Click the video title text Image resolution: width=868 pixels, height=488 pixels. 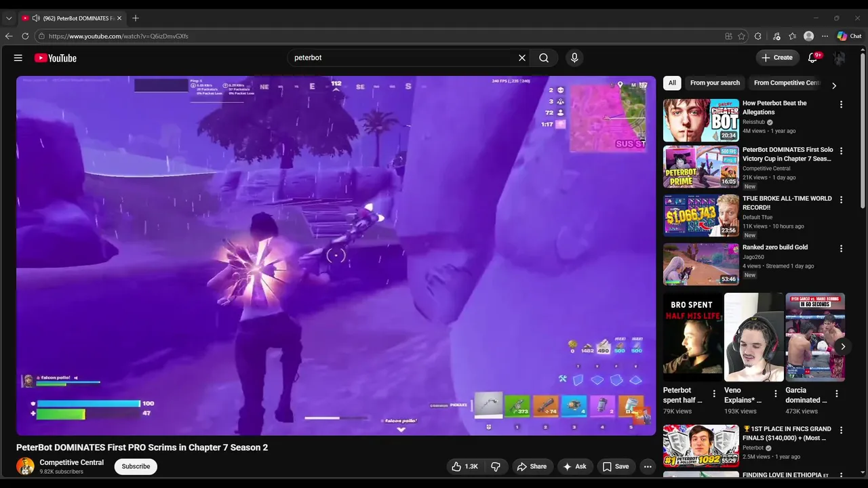click(x=142, y=447)
